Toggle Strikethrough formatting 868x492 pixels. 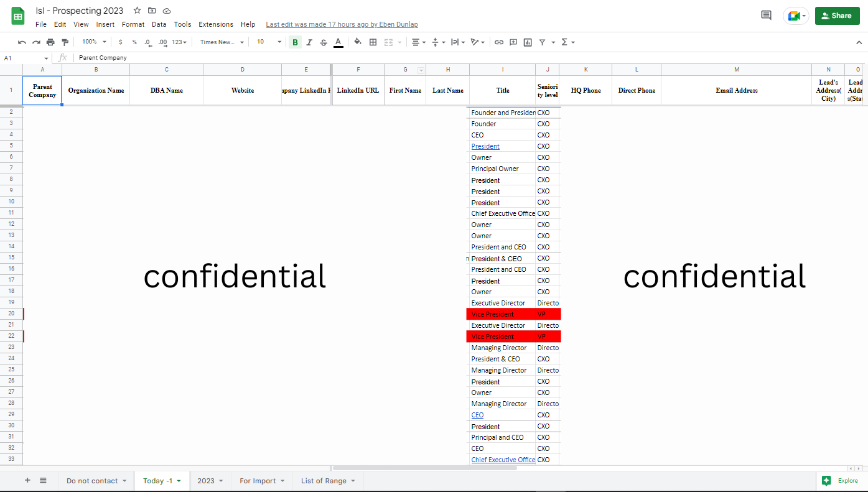[324, 42]
